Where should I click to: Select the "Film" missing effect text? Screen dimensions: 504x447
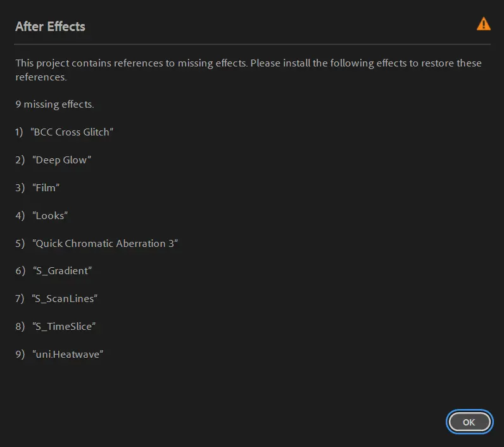pyautogui.click(x=46, y=188)
